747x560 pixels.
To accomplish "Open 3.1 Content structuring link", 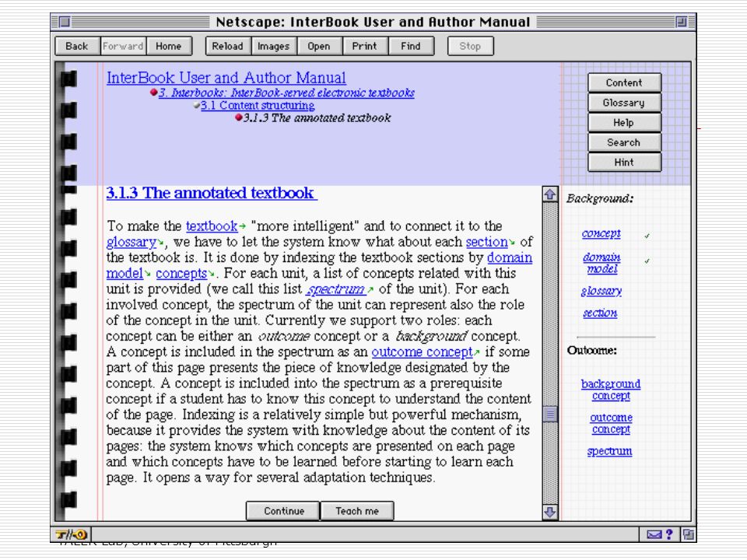I will (x=258, y=105).
